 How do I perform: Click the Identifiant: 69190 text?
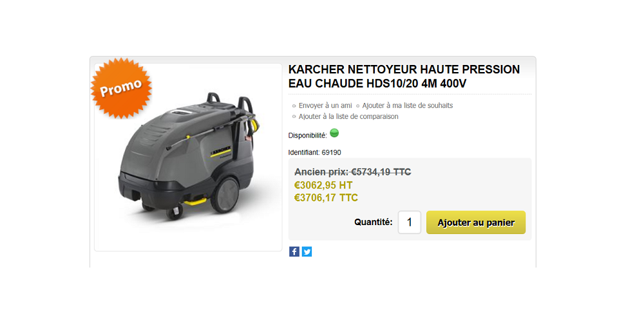(x=315, y=152)
